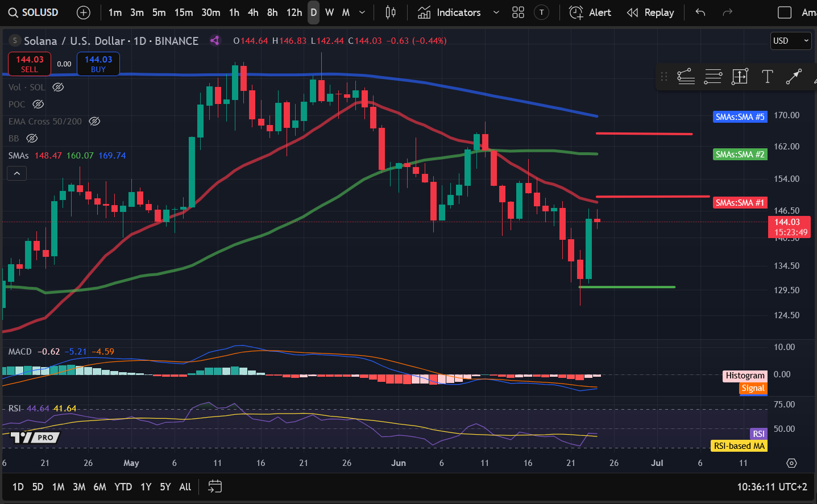Set date range to 5Y
This screenshot has width=817, height=504.
[x=165, y=487]
